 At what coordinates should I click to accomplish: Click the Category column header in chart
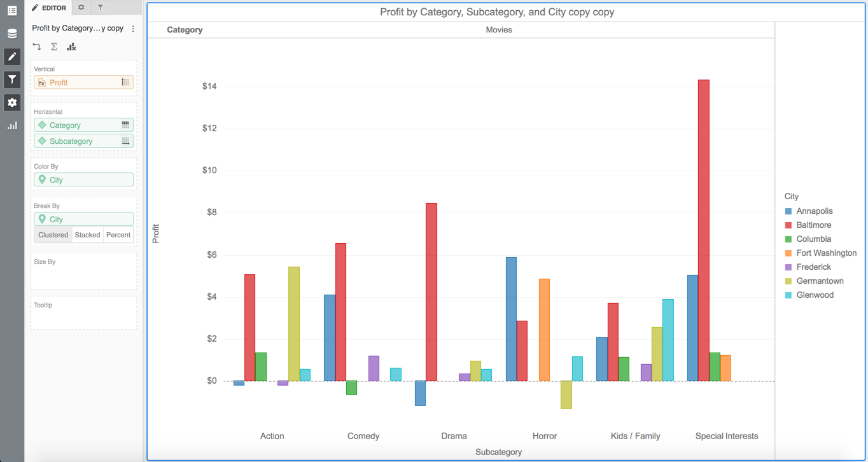(x=185, y=30)
